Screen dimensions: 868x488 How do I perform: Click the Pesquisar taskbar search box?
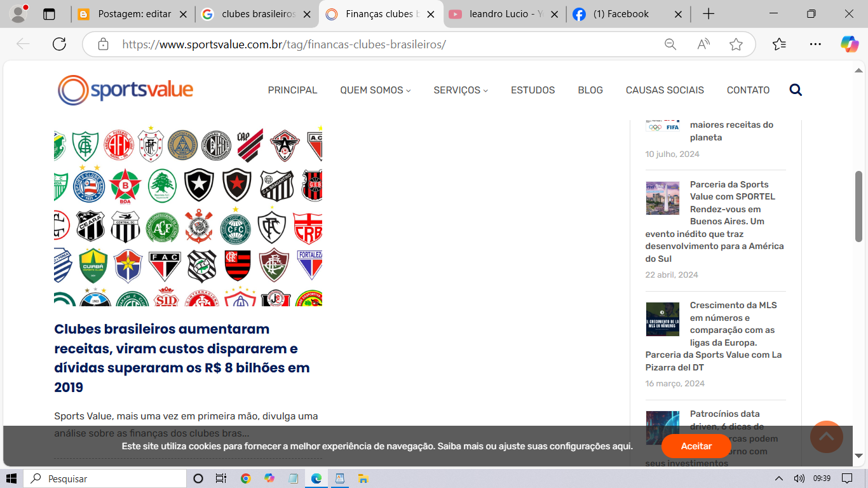click(x=105, y=478)
